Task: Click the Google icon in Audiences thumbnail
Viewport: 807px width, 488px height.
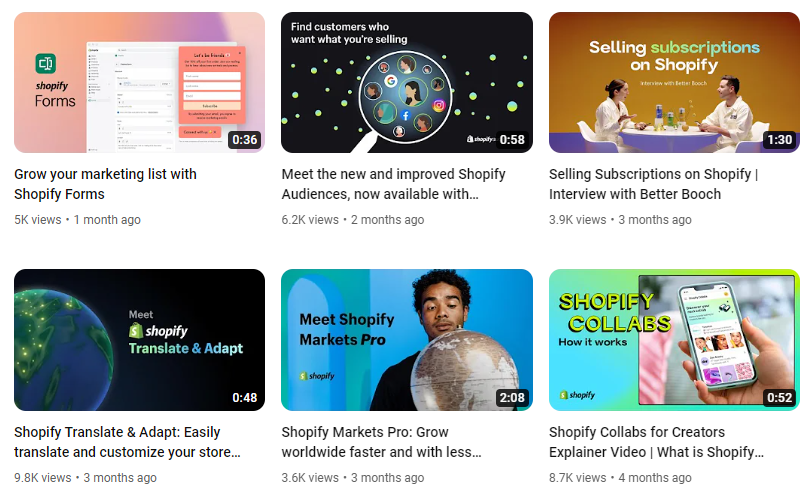Action: 391,81
